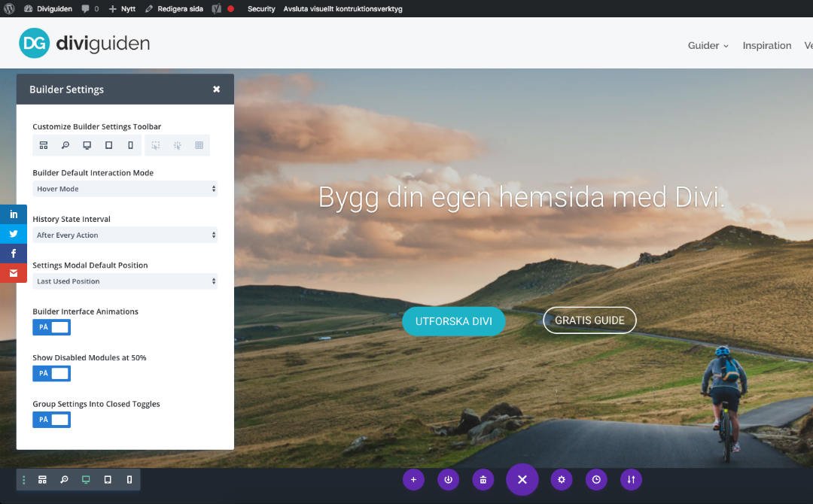The image size is (813, 504).
Task: Toggle tablet view icon in toolbar customizer
Action: [x=109, y=145]
